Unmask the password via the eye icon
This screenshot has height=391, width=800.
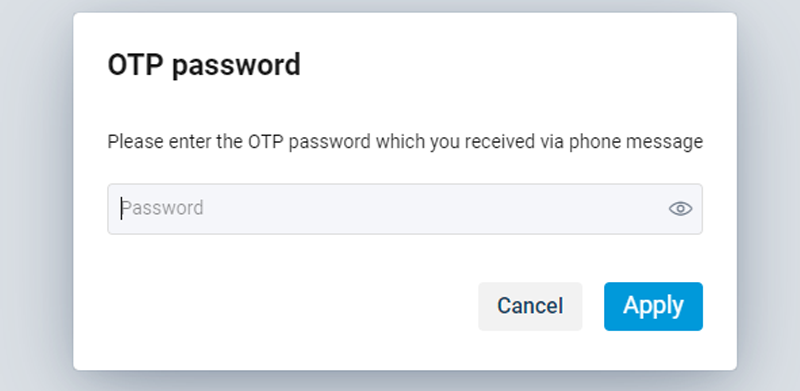tap(680, 209)
